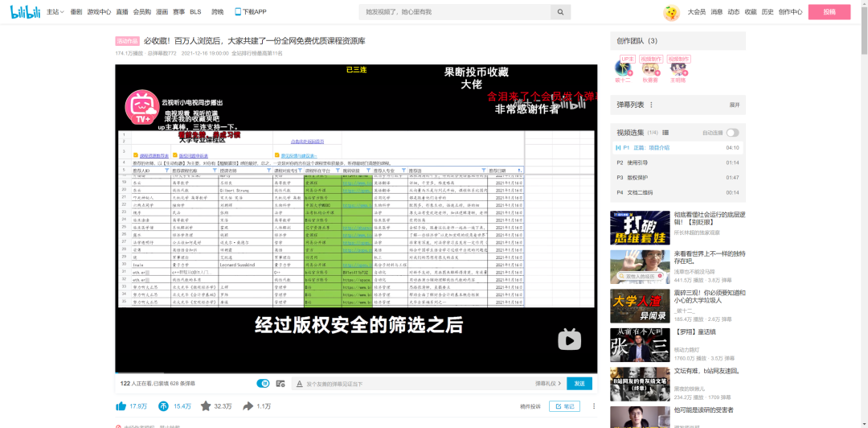
Task: Click the pink 投稿 upload button
Action: pyautogui.click(x=829, y=12)
